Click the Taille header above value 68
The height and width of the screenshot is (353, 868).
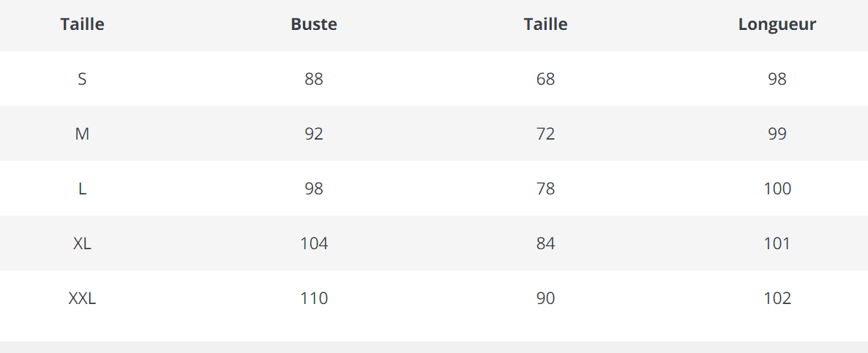[x=545, y=24]
